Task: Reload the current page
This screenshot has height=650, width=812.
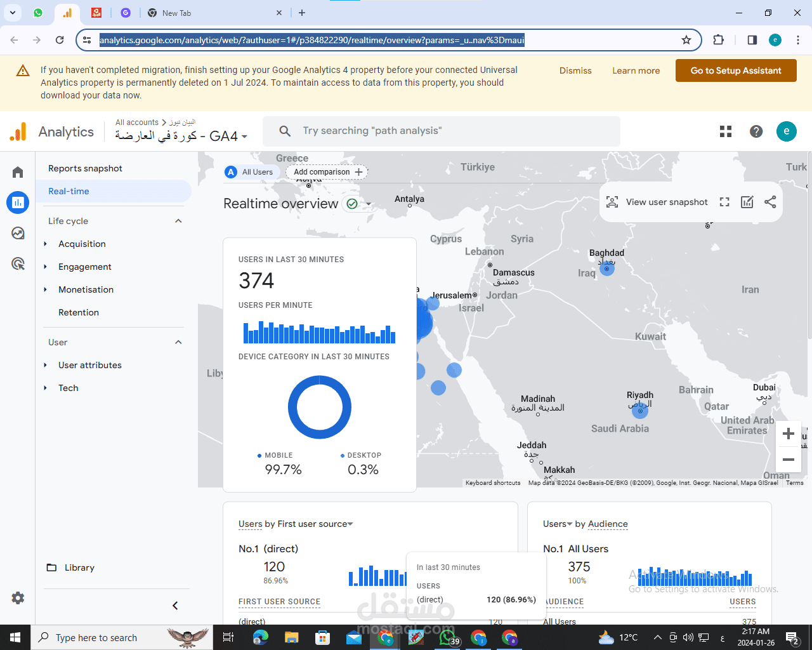Action: 60,40
